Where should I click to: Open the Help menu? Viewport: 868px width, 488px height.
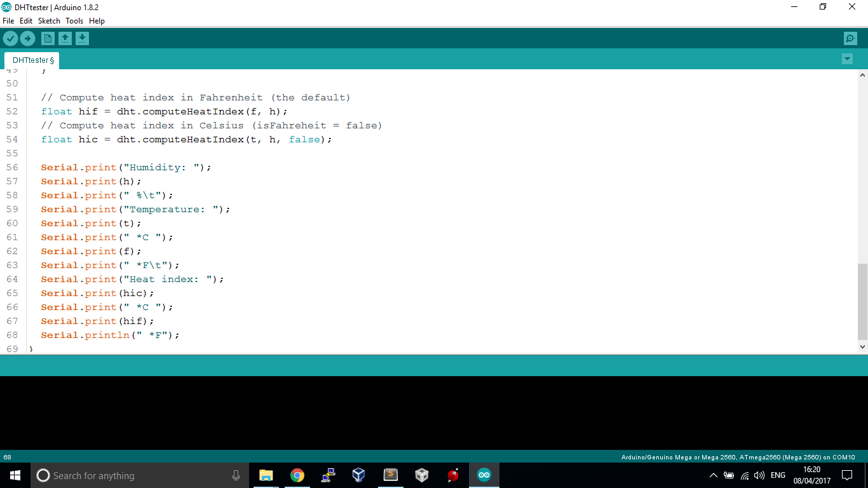97,21
